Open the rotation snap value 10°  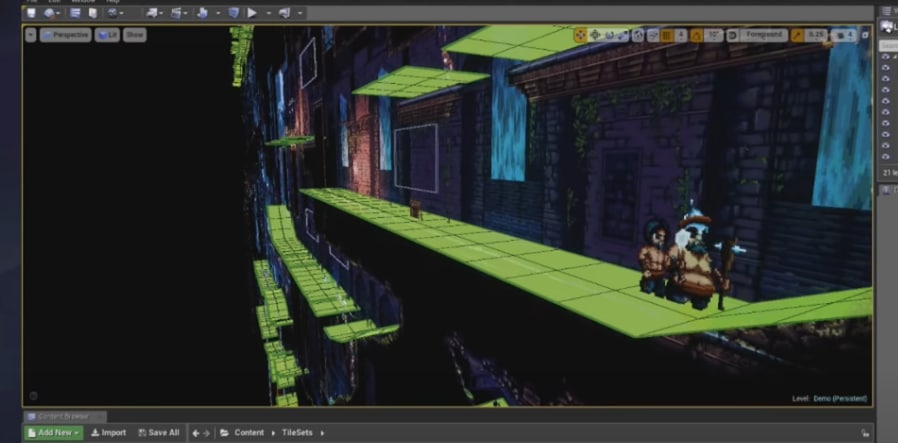(714, 35)
